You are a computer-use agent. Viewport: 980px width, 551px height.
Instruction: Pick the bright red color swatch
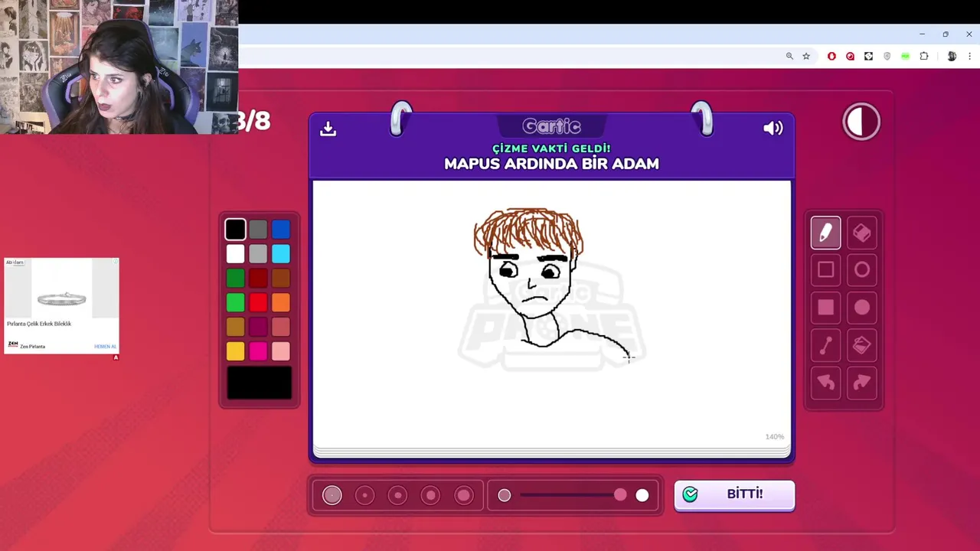click(258, 302)
